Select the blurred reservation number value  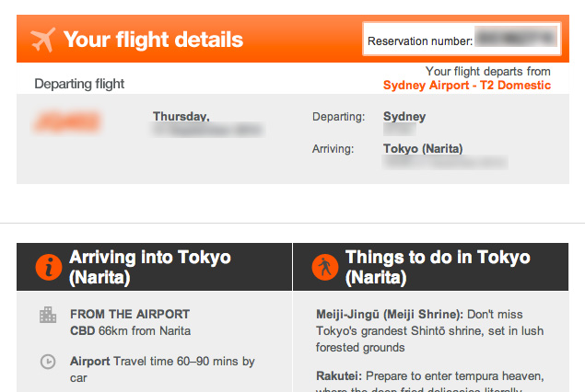[515, 40]
